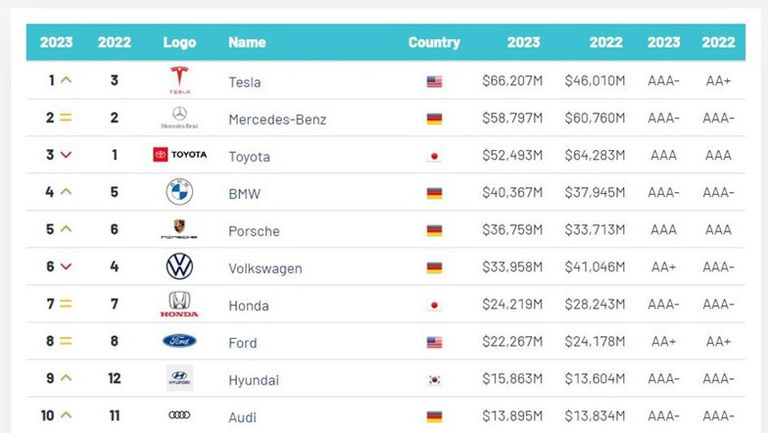
Task: Click the South Korea flag in Hyundai row
Action: (x=434, y=380)
